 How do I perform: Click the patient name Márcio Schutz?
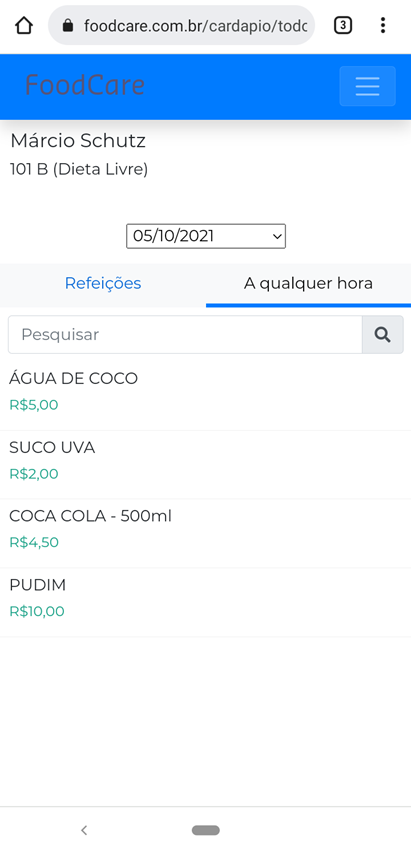(78, 141)
